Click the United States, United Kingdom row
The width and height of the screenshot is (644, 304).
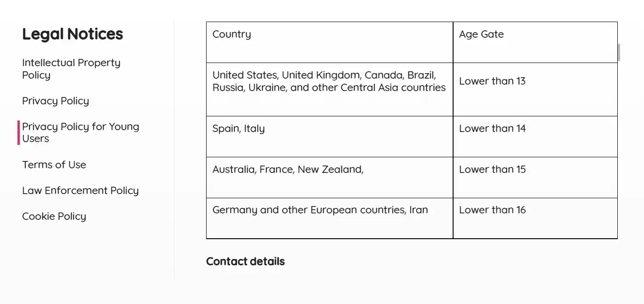click(329, 81)
